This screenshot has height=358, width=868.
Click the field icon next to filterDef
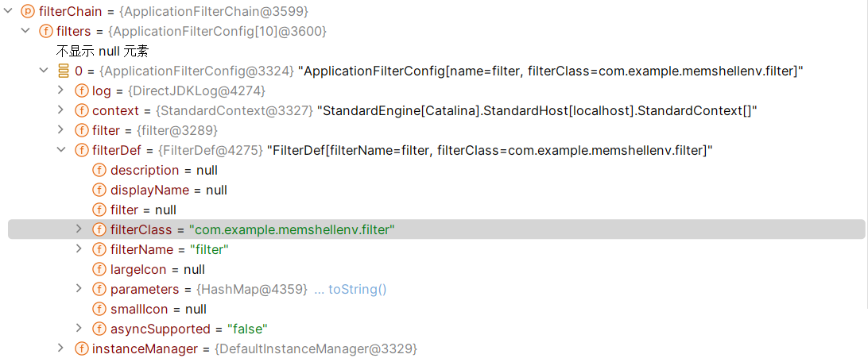click(x=81, y=150)
